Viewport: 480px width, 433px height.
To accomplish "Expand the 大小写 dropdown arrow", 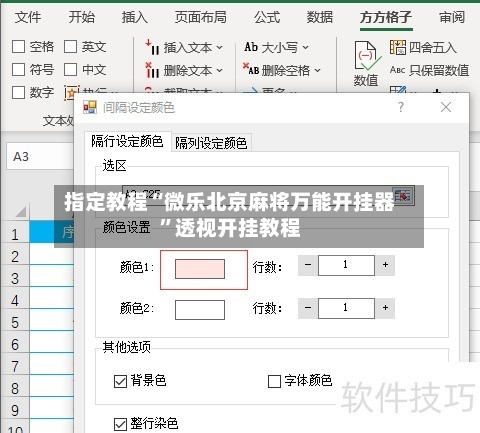I will coord(305,48).
